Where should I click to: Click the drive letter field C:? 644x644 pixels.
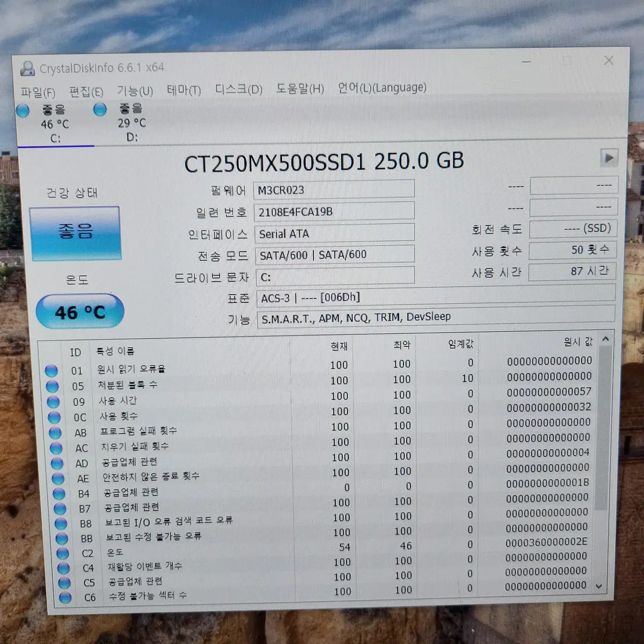(x=335, y=276)
